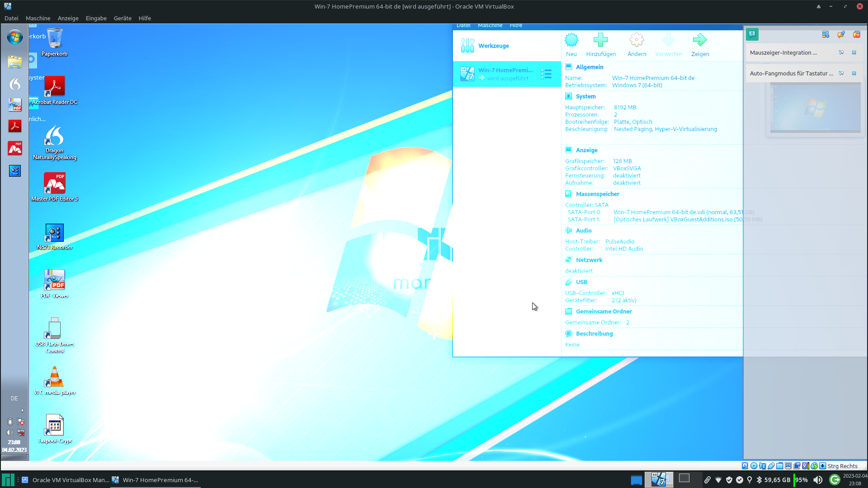This screenshot has height=488, width=868.
Task: Click the Windows 7 VM preview thumbnail
Action: (x=815, y=108)
